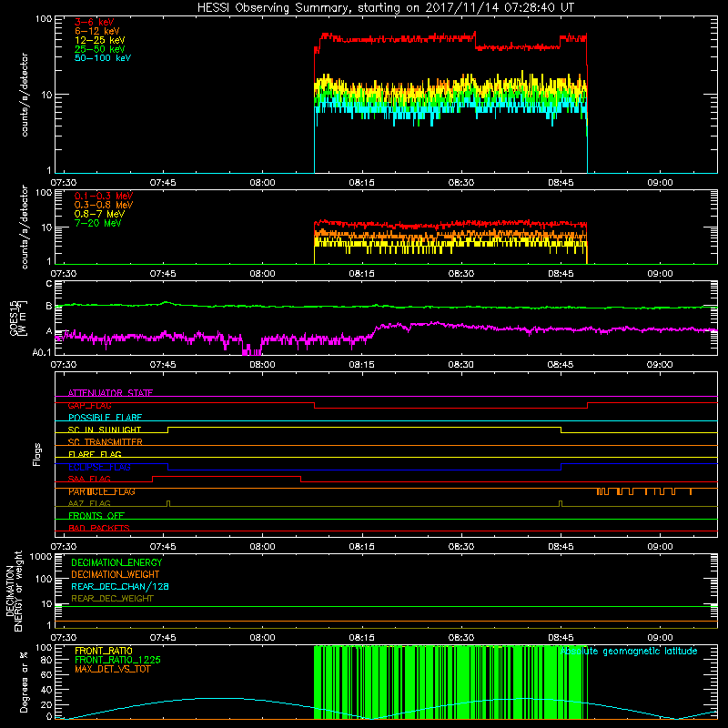
Task: Select the ECLIPSE_FLAG label
Action: click(99, 467)
